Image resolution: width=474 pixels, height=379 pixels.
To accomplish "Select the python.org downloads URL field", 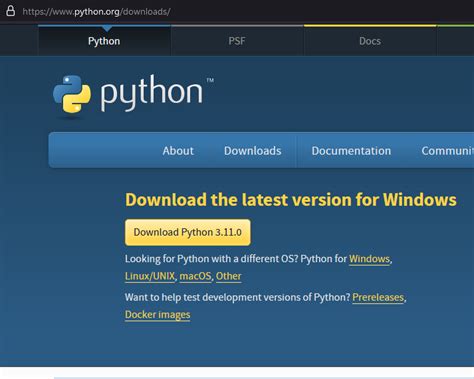I will pyautogui.click(x=96, y=12).
